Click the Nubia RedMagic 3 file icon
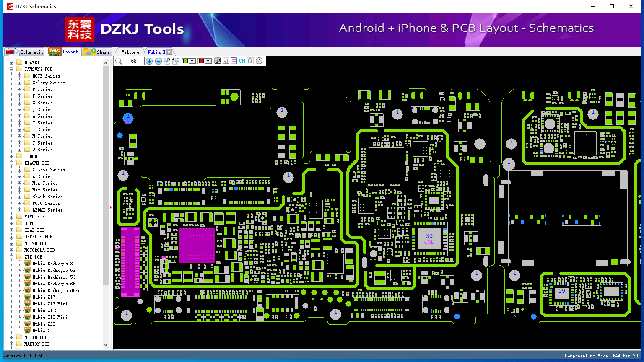644x362 pixels. (27, 264)
